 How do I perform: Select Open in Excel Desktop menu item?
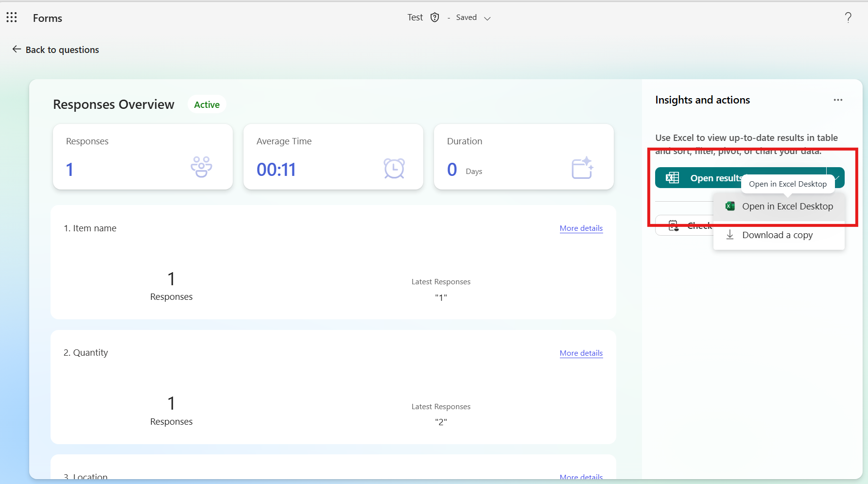tap(779, 207)
